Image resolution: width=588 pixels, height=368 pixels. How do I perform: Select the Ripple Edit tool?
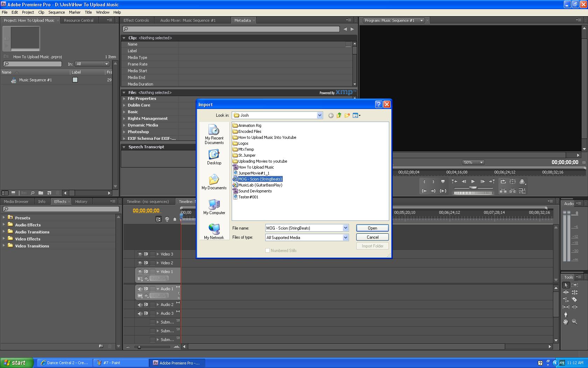(x=566, y=292)
